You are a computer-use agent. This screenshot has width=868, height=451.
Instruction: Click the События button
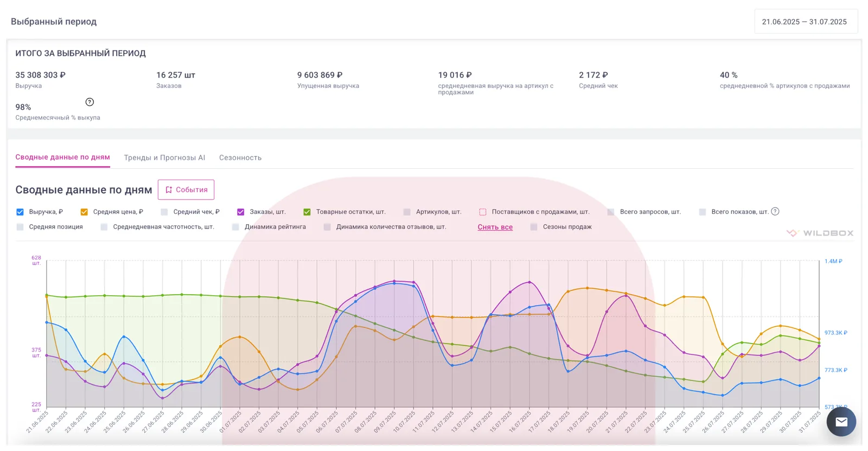point(186,189)
